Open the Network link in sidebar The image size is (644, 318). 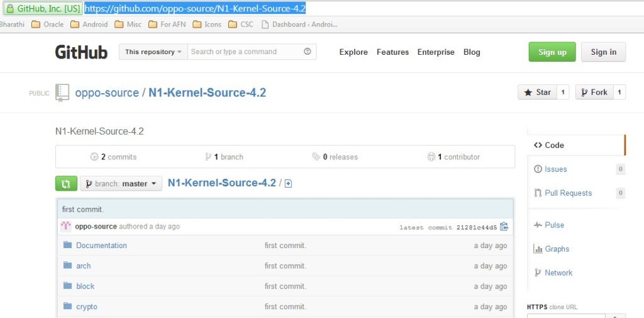click(x=558, y=273)
